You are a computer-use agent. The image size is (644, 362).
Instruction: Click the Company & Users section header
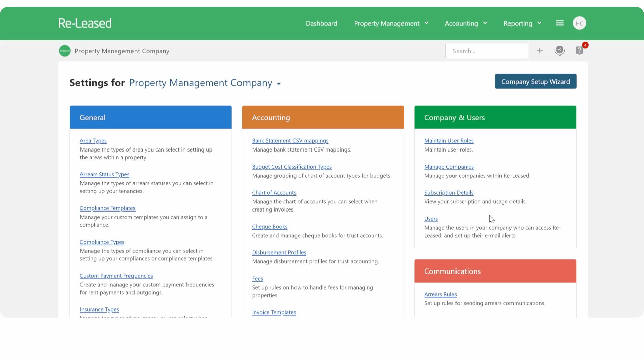(495, 117)
